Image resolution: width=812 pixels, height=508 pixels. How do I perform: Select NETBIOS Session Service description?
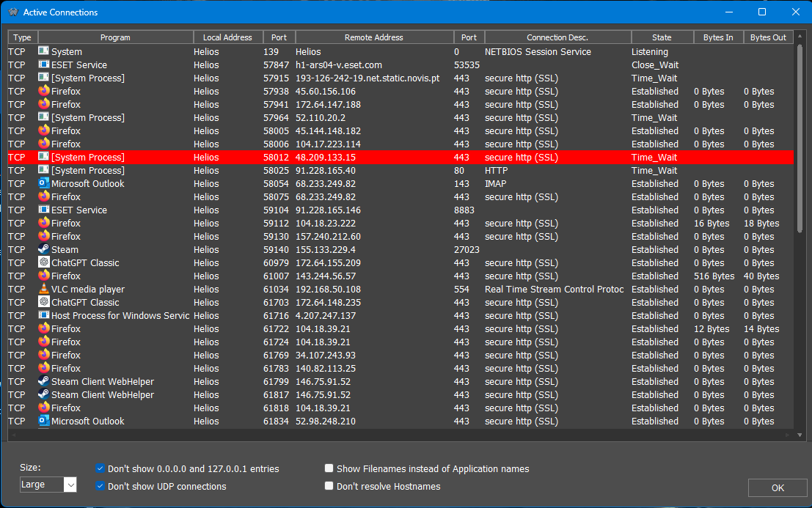538,52
